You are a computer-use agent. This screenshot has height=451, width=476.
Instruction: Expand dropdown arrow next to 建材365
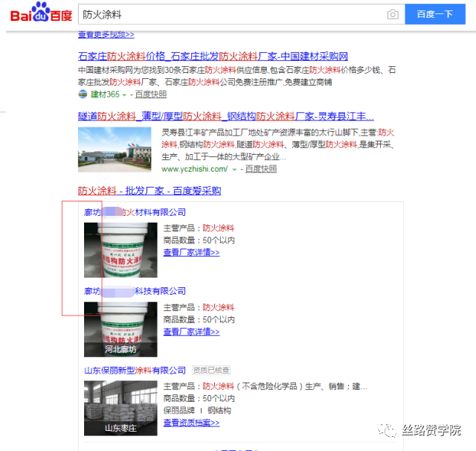point(124,95)
